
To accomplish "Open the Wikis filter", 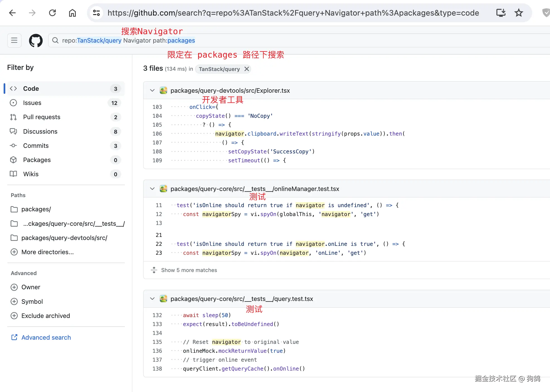I will pyautogui.click(x=31, y=174).
